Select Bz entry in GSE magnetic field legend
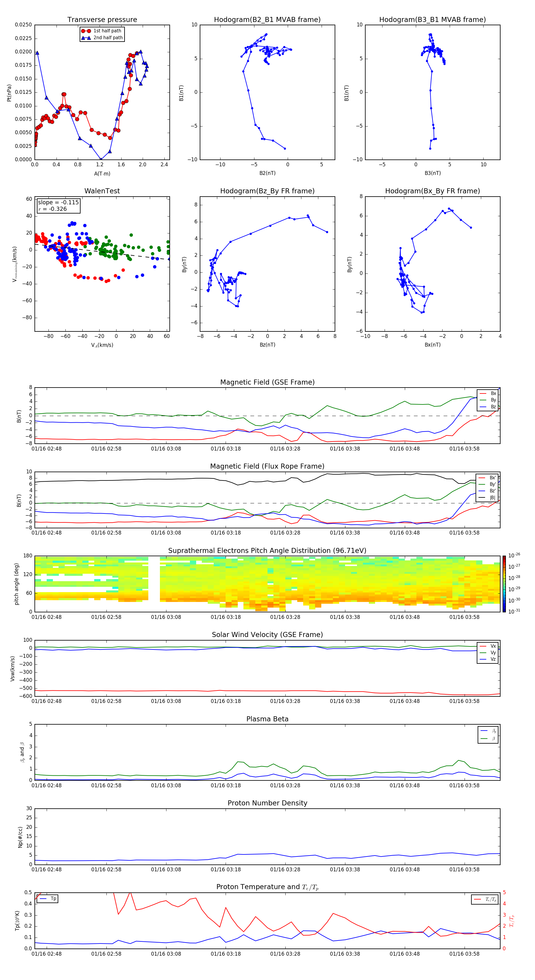 pyautogui.click(x=488, y=407)
